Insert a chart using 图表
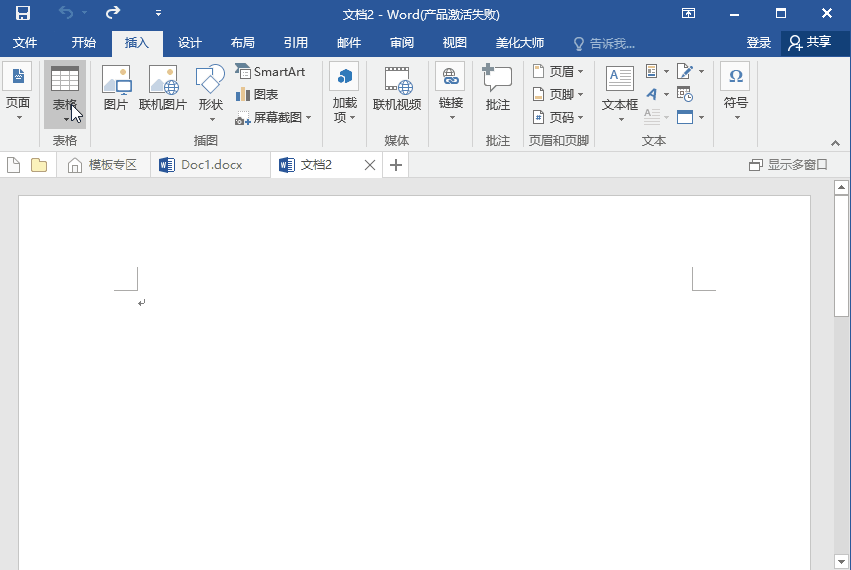This screenshot has width=851, height=570. click(257, 94)
